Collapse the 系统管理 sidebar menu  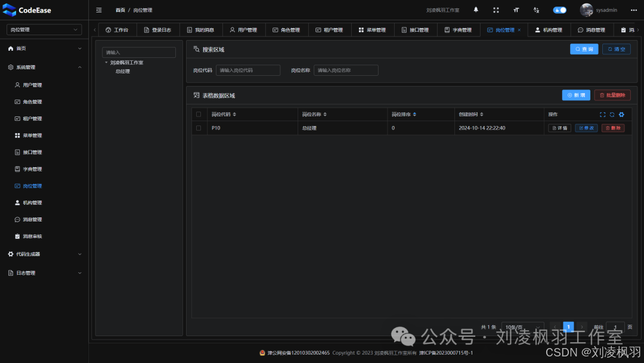44,67
